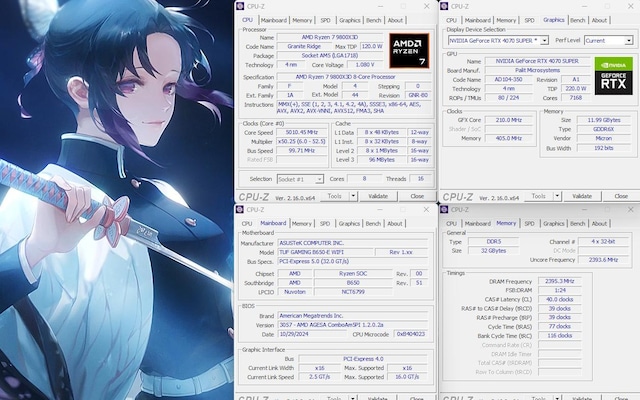Click the CAS# Latency value 40.0 clocks

tap(559, 300)
